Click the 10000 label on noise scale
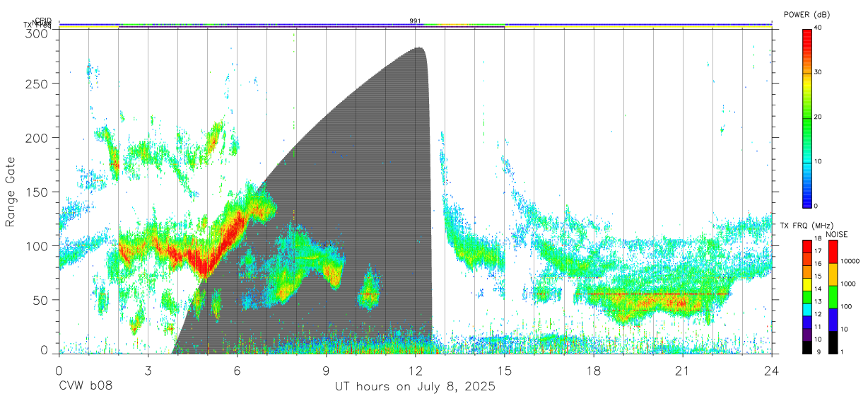 pos(849,261)
